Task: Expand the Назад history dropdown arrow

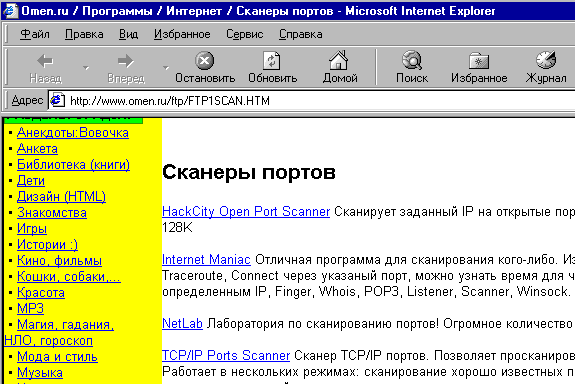Action: (x=86, y=68)
